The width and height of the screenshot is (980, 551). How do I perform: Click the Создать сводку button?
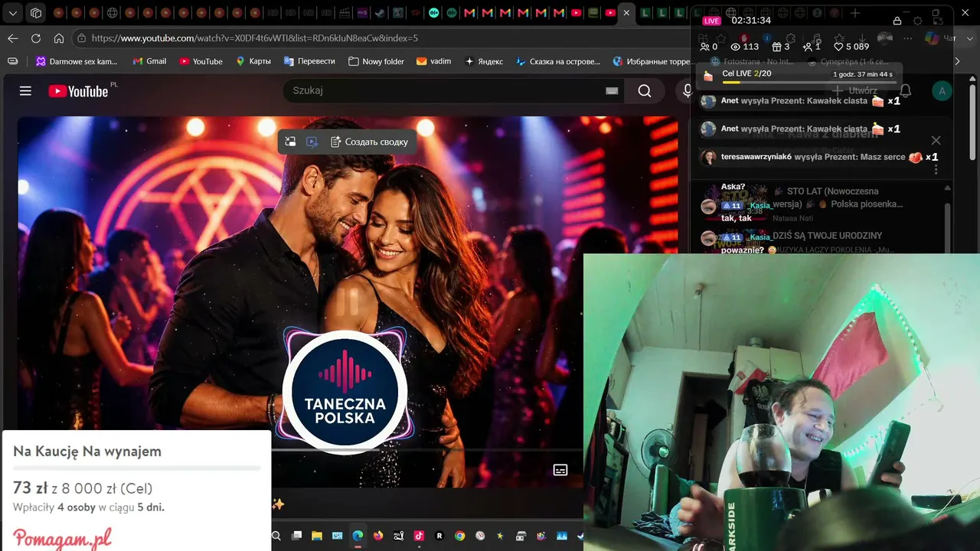coord(369,142)
